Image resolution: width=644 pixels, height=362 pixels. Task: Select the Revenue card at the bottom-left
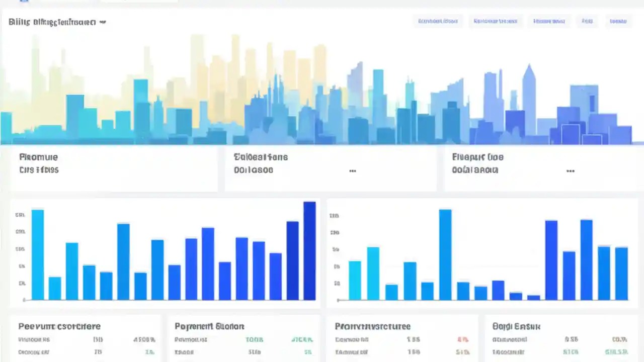click(x=59, y=326)
